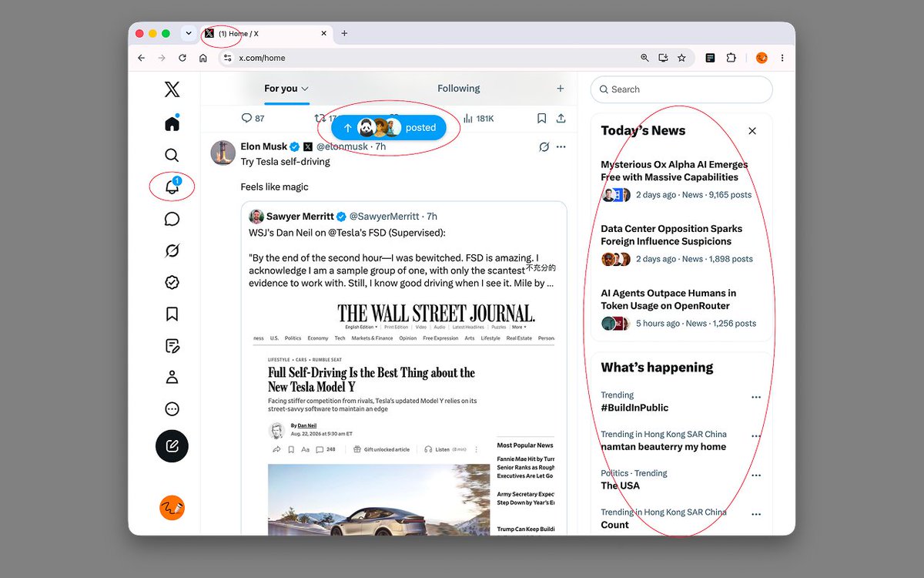Viewport: 924px width, 578px height.
Task: Open a new browser tab
Action: (x=344, y=33)
